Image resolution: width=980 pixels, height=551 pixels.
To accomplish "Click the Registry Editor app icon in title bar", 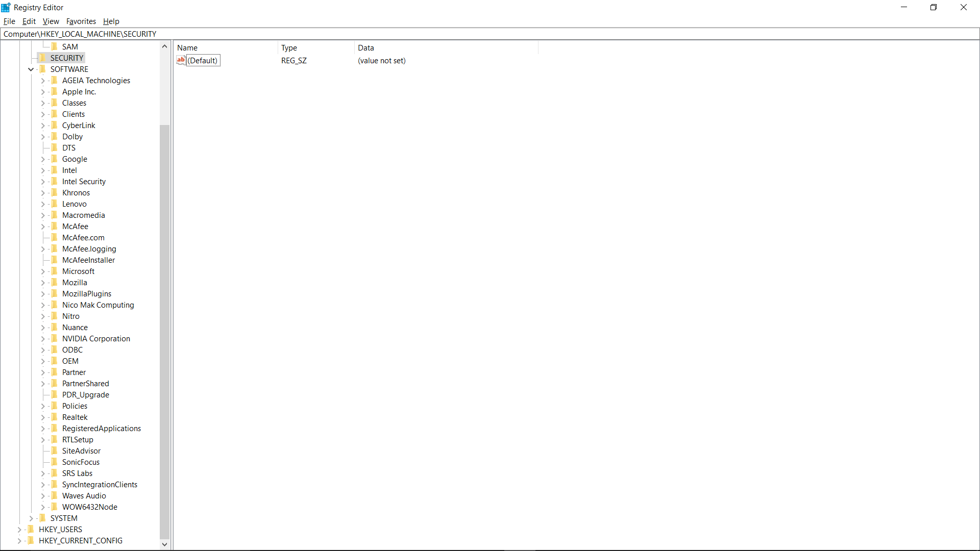I will pyautogui.click(x=6, y=7).
